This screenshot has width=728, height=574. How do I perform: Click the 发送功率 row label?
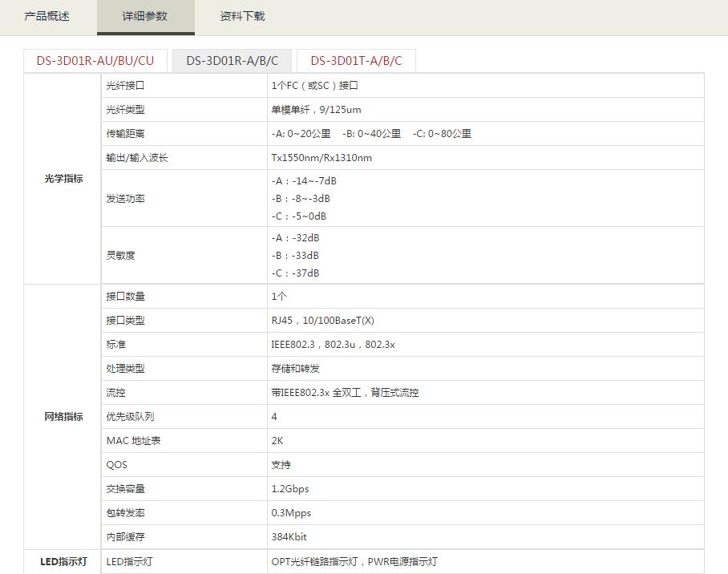tap(125, 199)
